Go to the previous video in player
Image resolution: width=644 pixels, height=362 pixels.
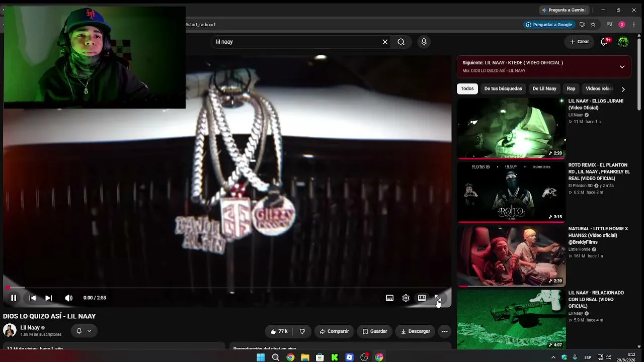32,298
